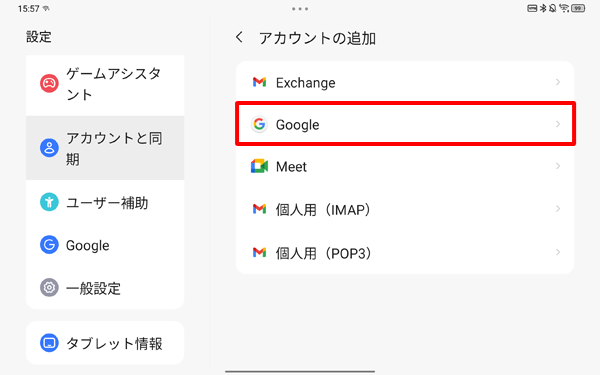Image resolution: width=600 pixels, height=375 pixels.
Task: Open 個人用（IMAP） via its right chevron
Action: point(558,209)
